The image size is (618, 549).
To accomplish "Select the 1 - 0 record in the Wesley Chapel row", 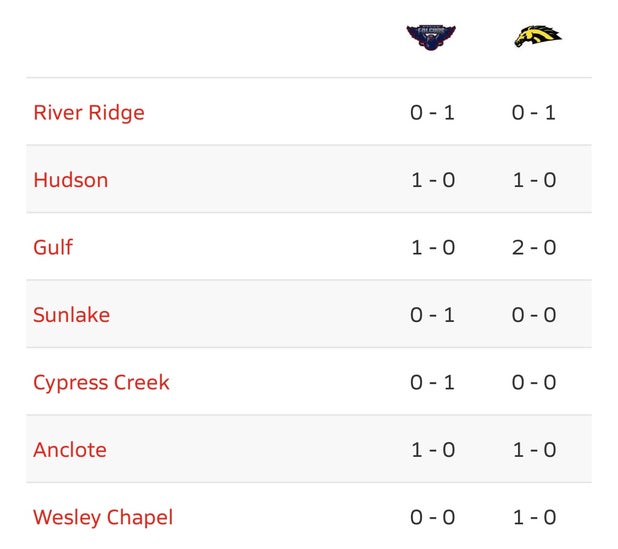I will (x=534, y=517).
